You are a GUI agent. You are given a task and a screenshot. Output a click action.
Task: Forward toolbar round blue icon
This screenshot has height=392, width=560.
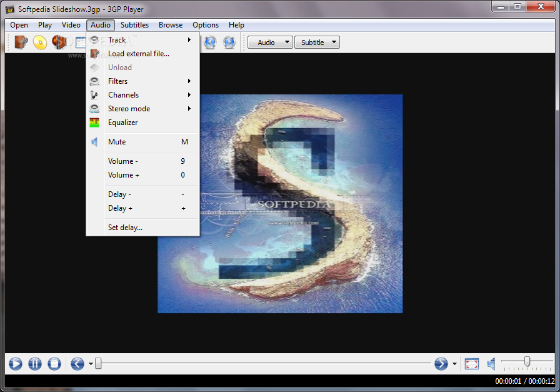point(229,42)
